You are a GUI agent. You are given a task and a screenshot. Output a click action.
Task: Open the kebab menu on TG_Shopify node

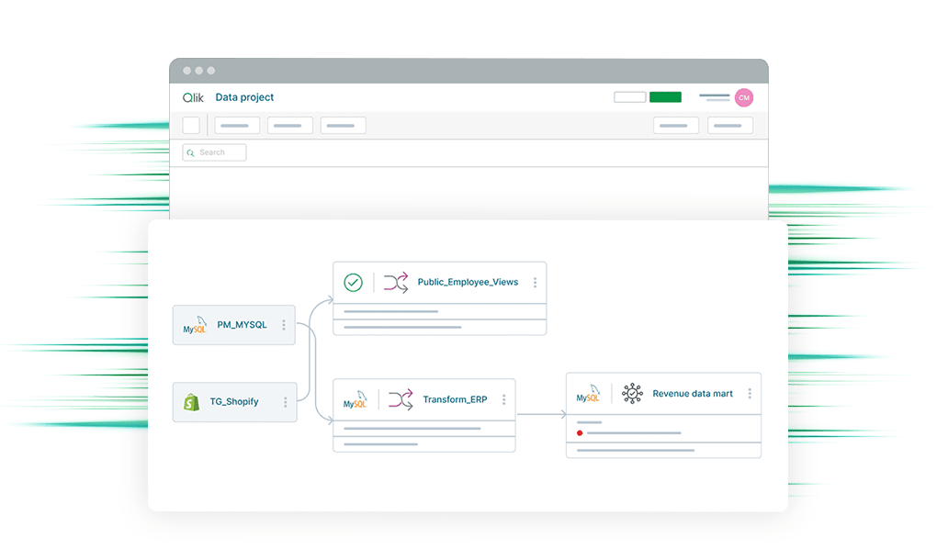coord(287,401)
